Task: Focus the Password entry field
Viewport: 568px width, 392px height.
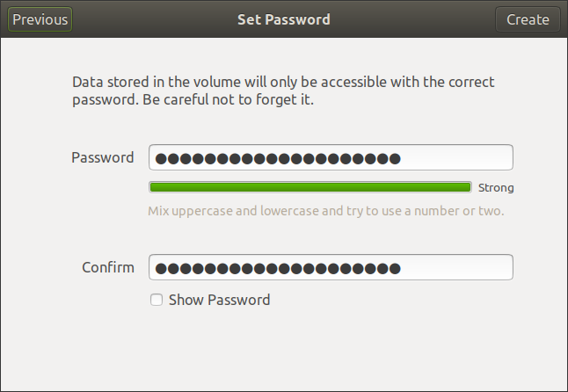Action: coord(331,158)
